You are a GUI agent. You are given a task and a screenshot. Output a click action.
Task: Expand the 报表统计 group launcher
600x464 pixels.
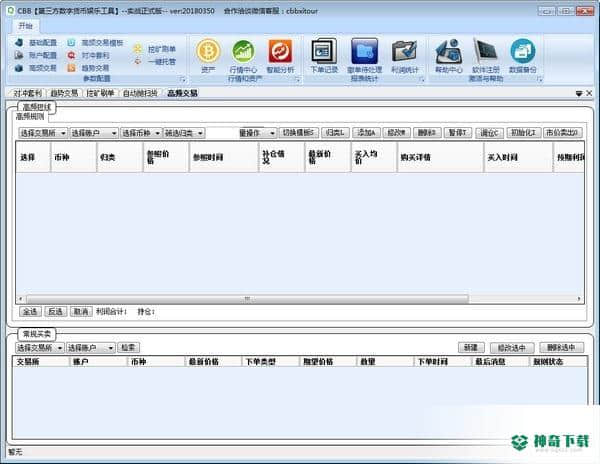(x=422, y=80)
